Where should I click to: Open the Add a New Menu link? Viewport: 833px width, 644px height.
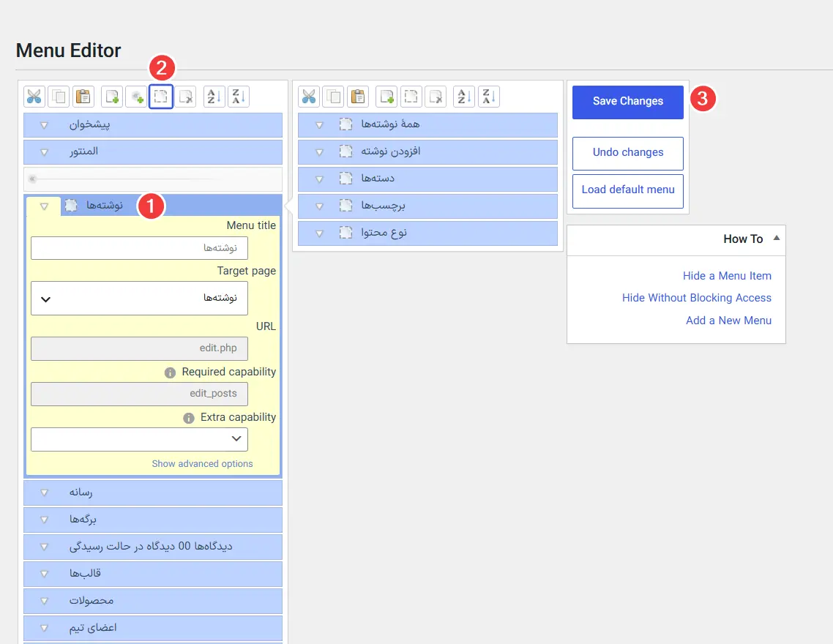pyautogui.click(x=728, y=321)
